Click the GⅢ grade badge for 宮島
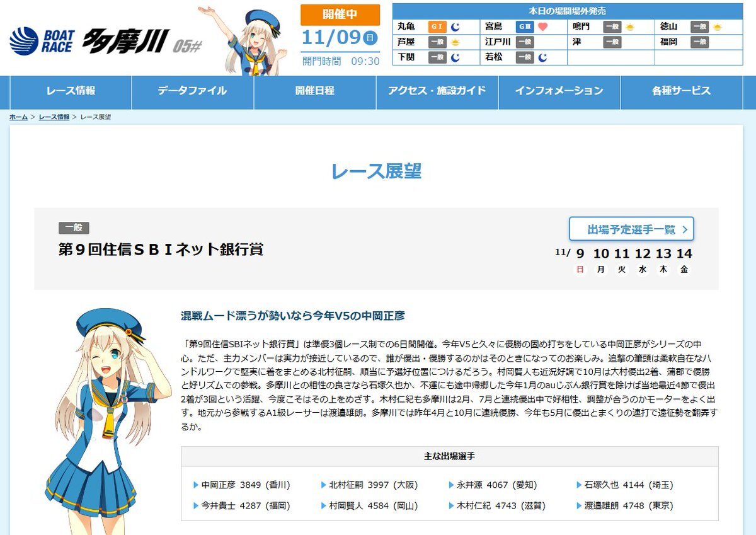756x535 pixels. 525,27
